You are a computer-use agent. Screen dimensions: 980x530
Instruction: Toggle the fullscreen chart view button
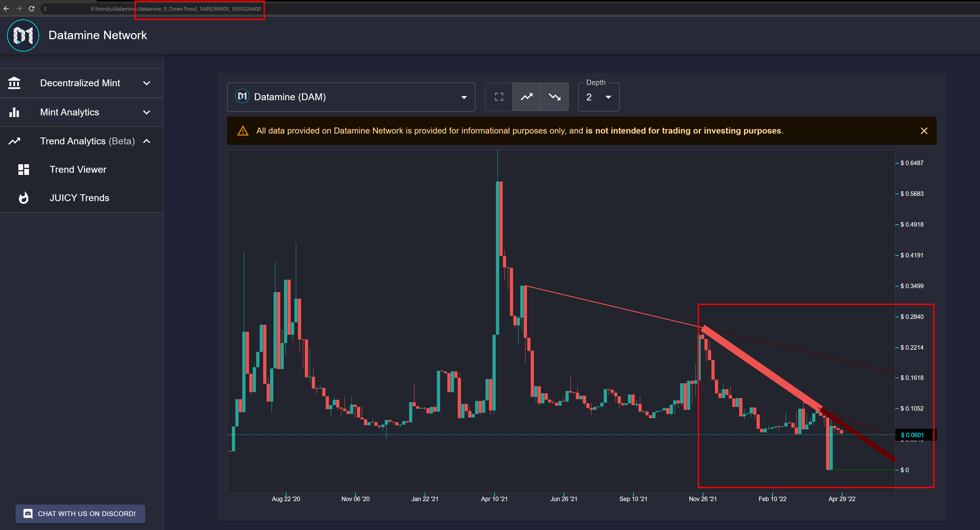click(x=499, y=97)
